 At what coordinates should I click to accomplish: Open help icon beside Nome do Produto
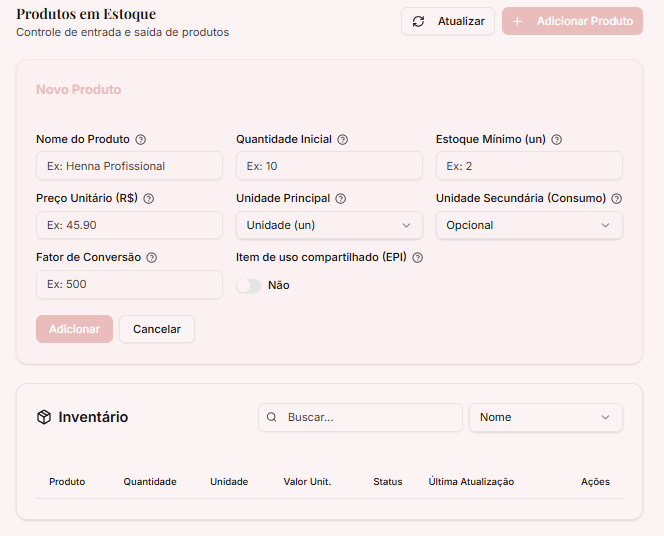point(141,140)
